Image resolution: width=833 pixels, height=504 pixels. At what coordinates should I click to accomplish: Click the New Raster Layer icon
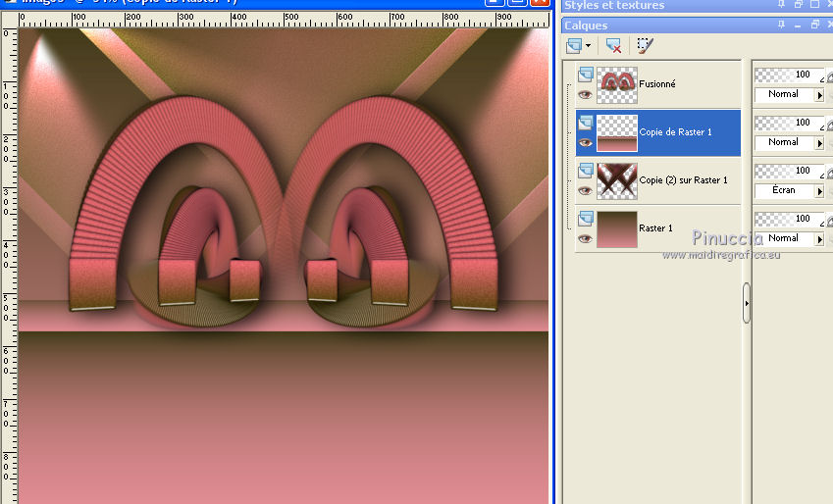click(575, 45)
